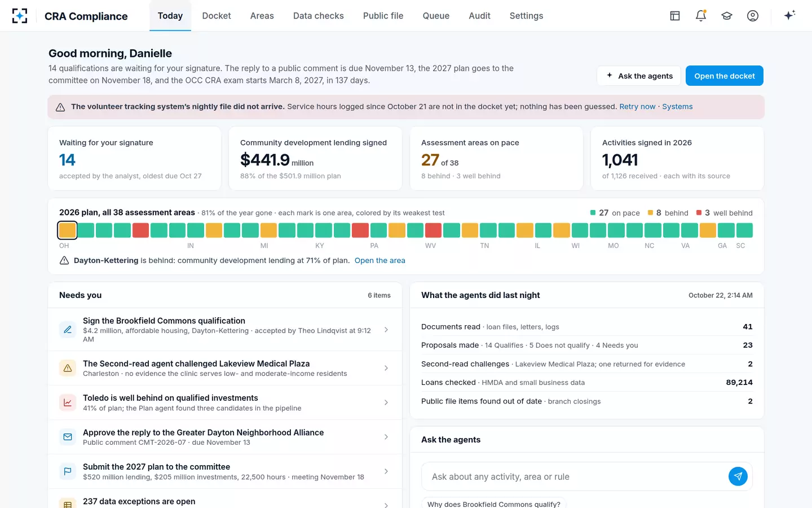Follow the Open the area link
The height and width of the screenshot is (508, 812).
380,260
